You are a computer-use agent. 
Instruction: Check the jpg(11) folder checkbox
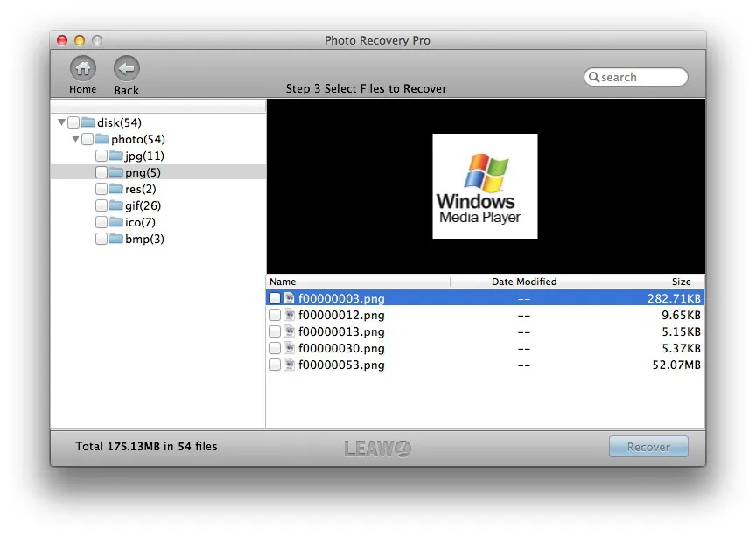coord(101,156)
